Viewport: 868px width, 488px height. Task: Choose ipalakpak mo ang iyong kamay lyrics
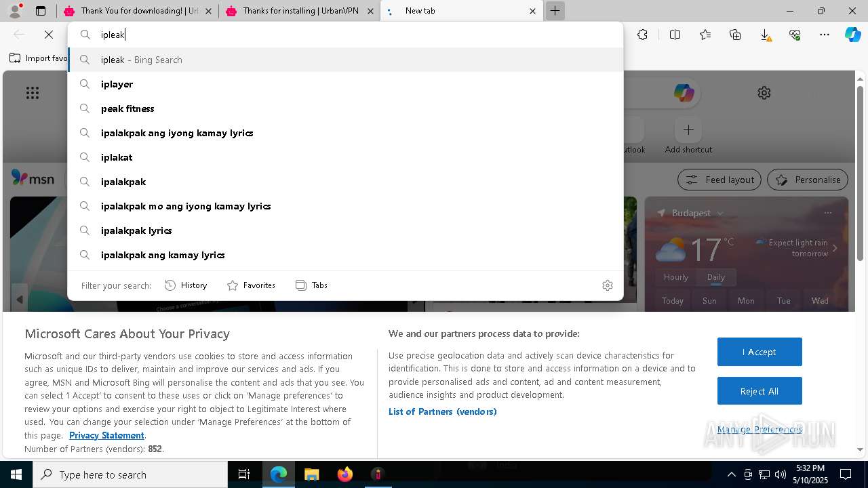pos(345,206)
